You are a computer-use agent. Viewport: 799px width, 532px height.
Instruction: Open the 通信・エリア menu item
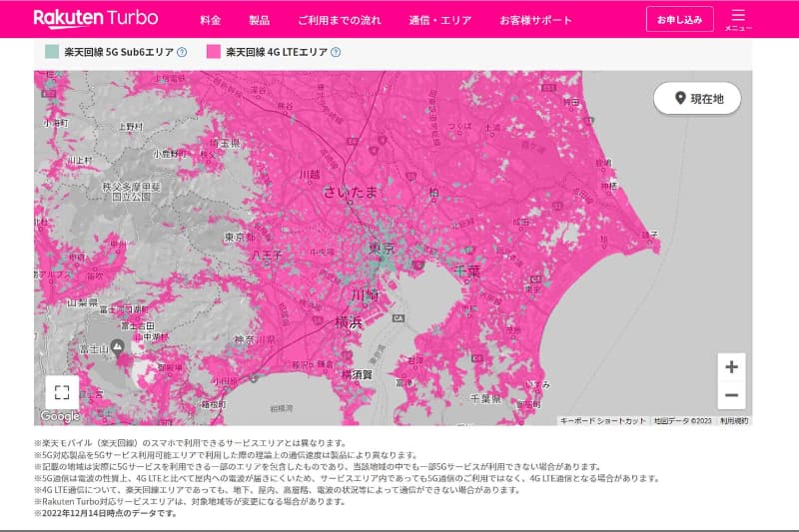[x=440, y=20]
